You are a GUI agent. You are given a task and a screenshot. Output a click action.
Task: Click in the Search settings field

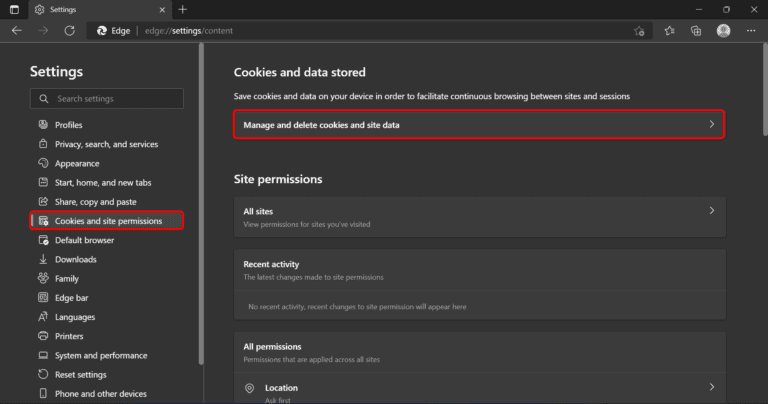click(115, 99)
